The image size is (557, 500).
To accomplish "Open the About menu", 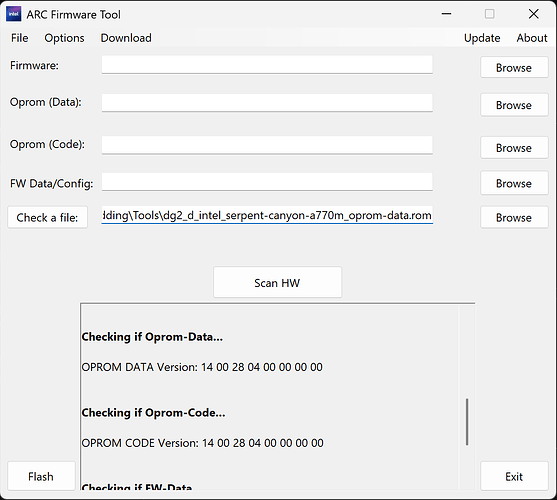I will coord(532,38).
